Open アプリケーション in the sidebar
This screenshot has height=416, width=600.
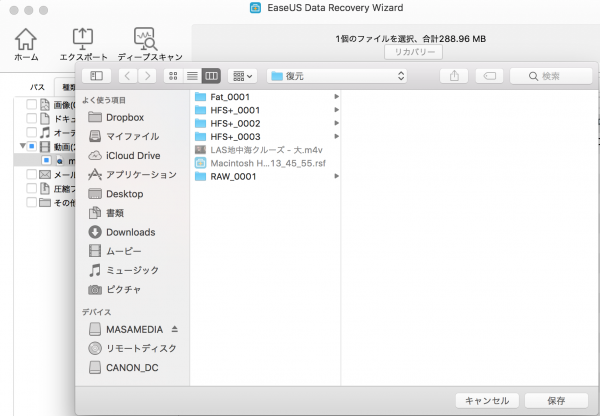click(132, 175)
